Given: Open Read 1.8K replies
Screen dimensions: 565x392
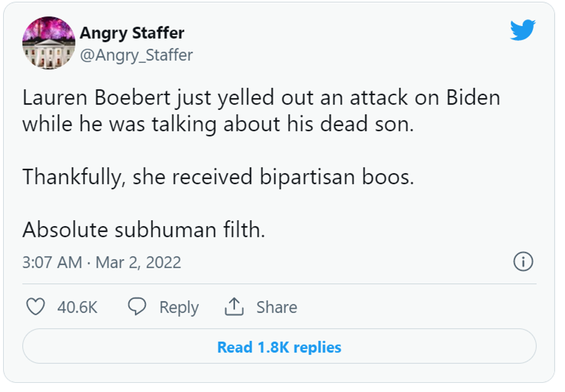Looking at the screenshot, I should 279,347.
